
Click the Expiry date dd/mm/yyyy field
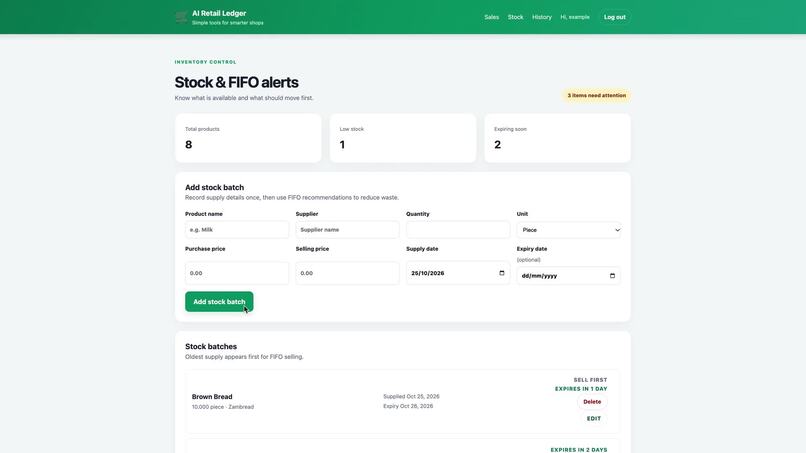pyautogui.click(x=569, y=276)
